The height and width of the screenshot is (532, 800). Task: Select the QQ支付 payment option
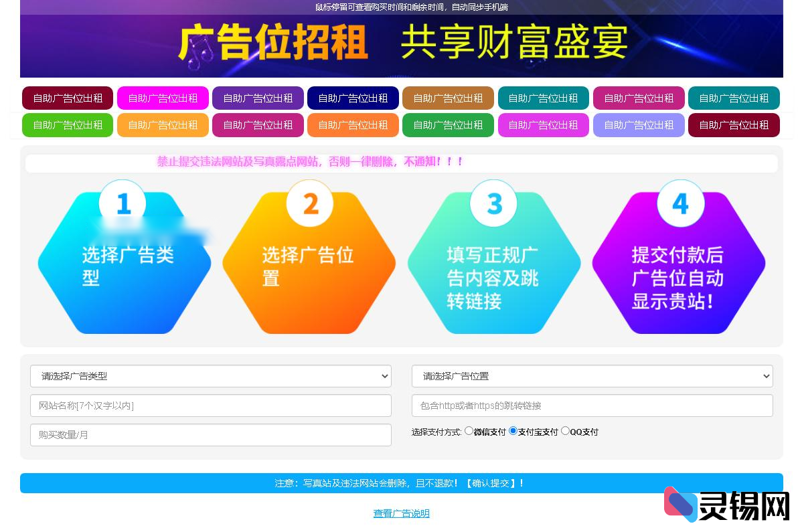point(565,431)
